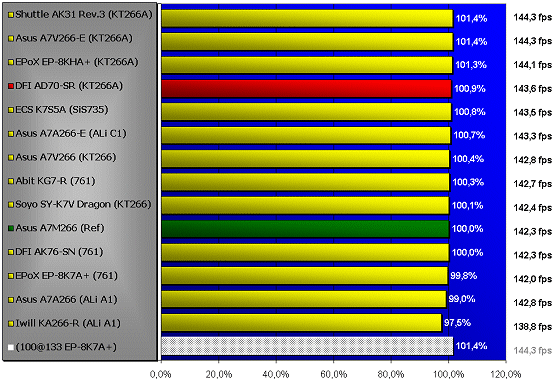The image size is (555, 382).
Task: Select the dotted white 100@133 EP-8K7A+ bar
Action: [x=307, y=346]
